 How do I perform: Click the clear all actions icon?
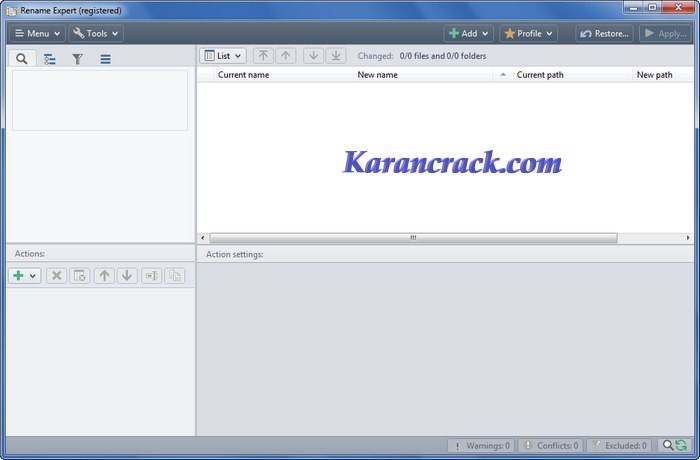click(79, 276)
